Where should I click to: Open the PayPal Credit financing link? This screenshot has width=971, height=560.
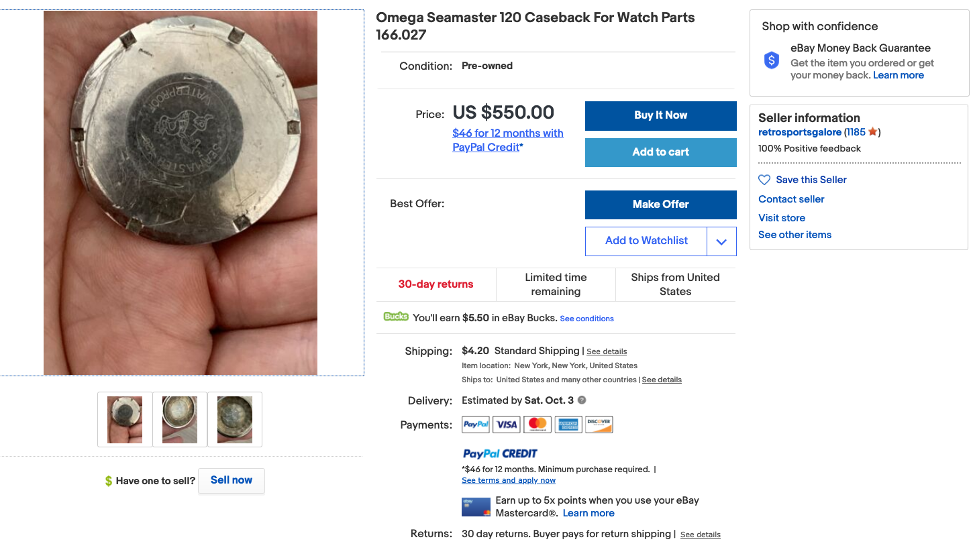click(x=507, y=140)
